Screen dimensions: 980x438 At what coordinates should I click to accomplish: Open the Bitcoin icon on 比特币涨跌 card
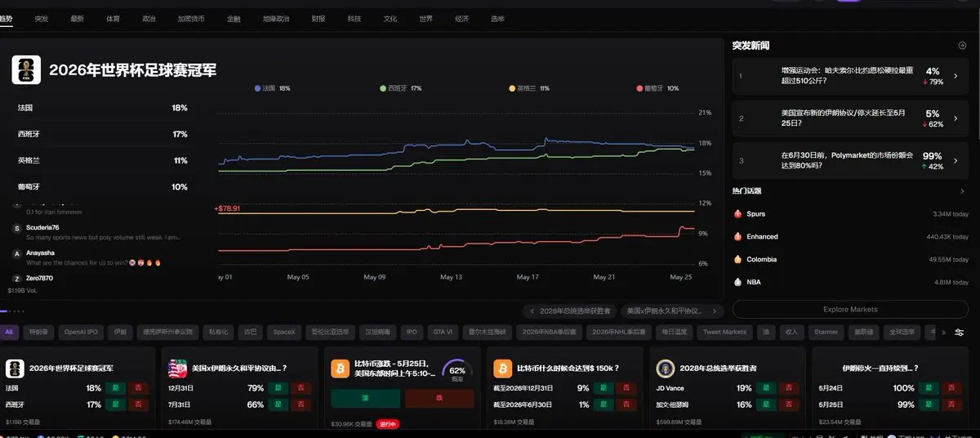click(340, 369)
